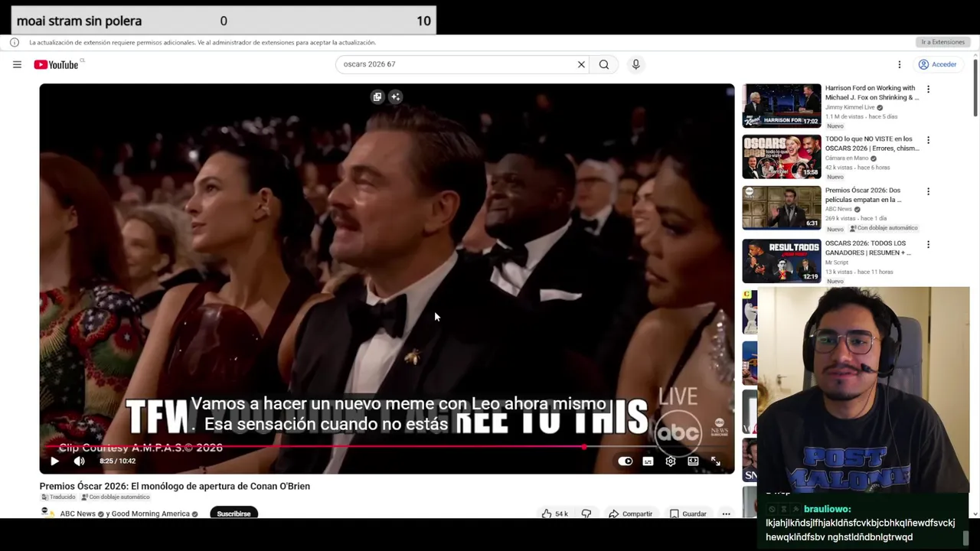
Task: Like the video with the thumbs up
Action: (554, 514)
